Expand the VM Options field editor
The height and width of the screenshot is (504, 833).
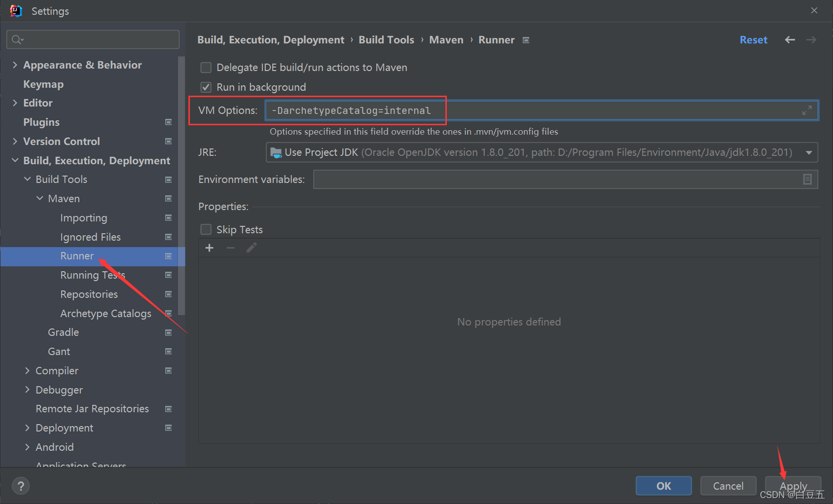[807, 110]
